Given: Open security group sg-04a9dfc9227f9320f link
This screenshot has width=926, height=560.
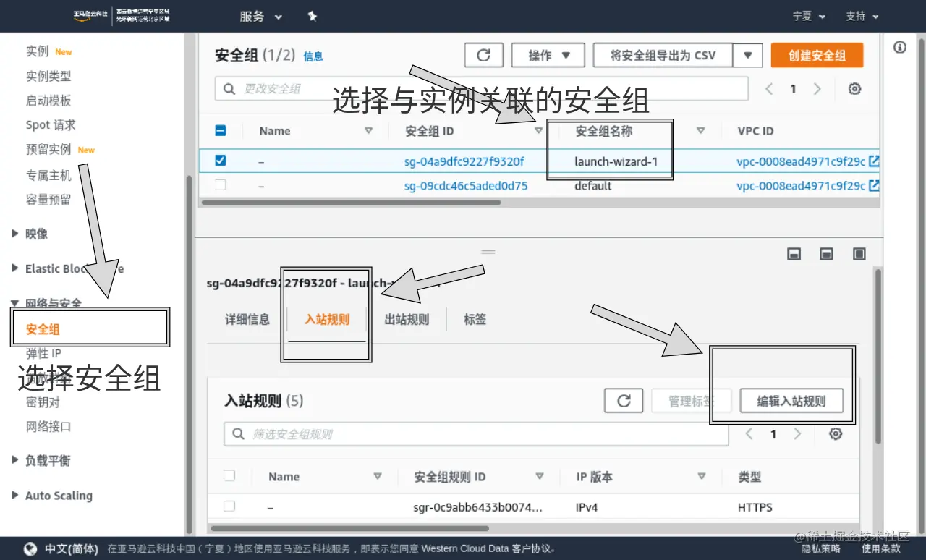Looking at the screenshot, I should point(464,161).
